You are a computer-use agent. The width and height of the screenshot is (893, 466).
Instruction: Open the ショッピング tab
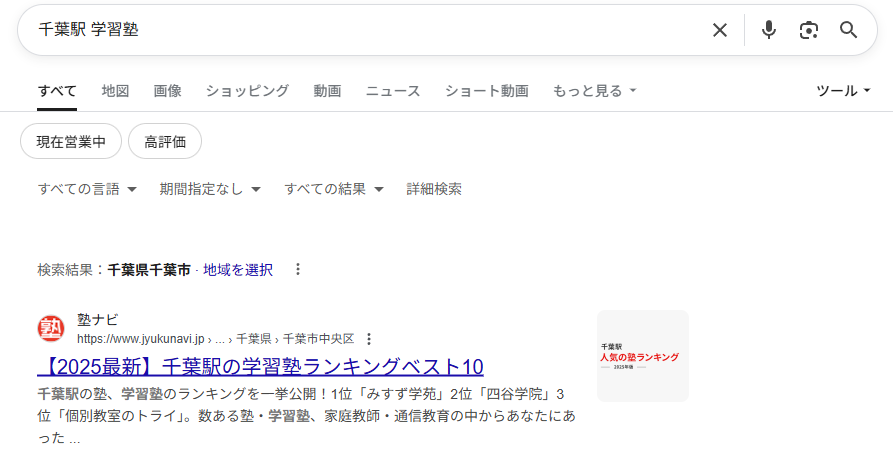247,91
